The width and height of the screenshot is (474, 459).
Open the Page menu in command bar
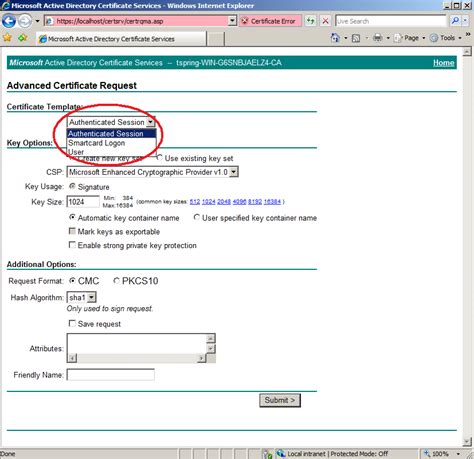[409, 38]
